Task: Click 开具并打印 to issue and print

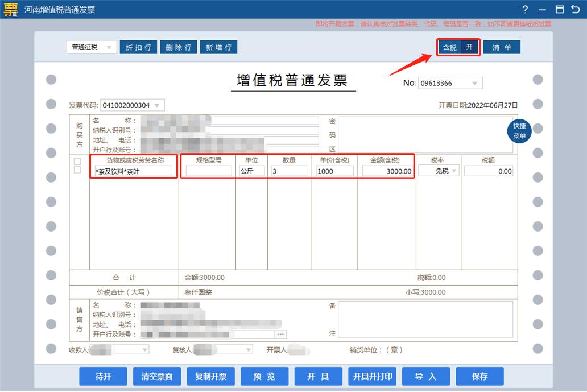Action: pos(371,376)
